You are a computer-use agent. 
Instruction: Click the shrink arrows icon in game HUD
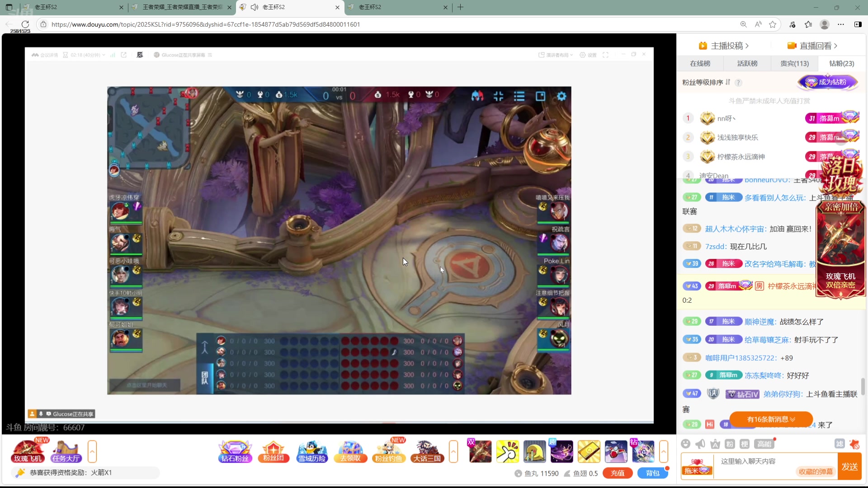(499, 96)
